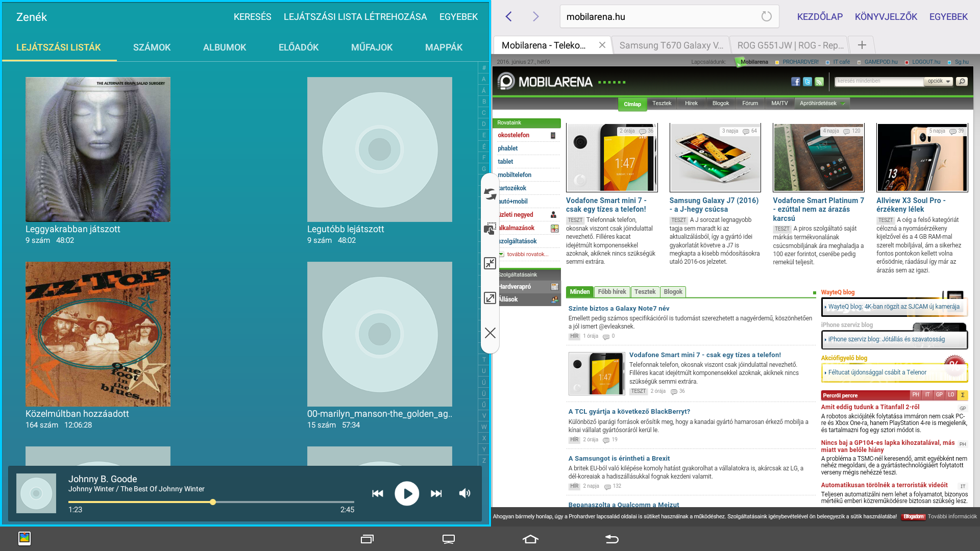Open the gallery icon in the navigation bar
Viewport: 980px width, 551px height.
click(x=24, y=538)
